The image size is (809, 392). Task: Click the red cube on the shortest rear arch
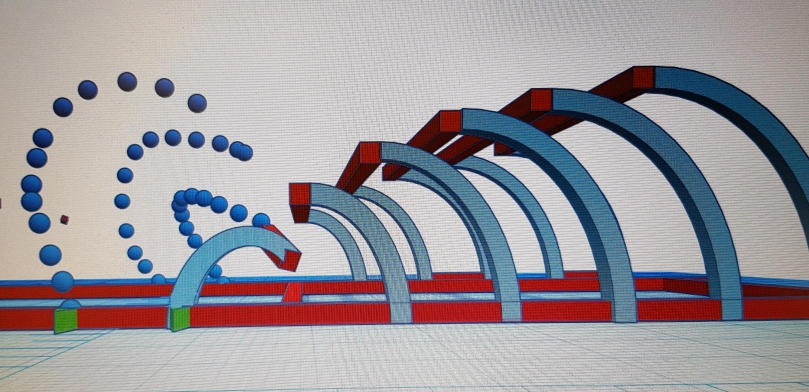point(300,202)
